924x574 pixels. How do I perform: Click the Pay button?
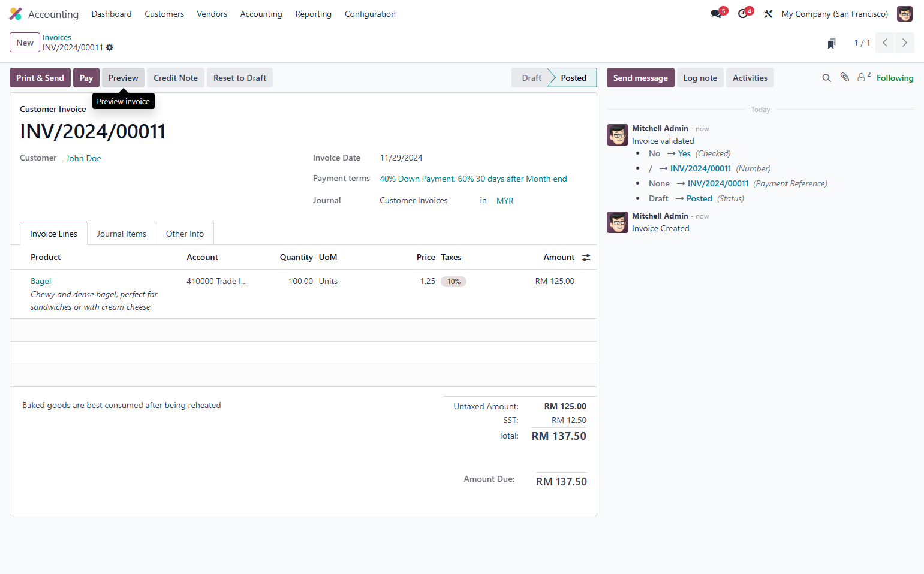click(x=86, y=78)
